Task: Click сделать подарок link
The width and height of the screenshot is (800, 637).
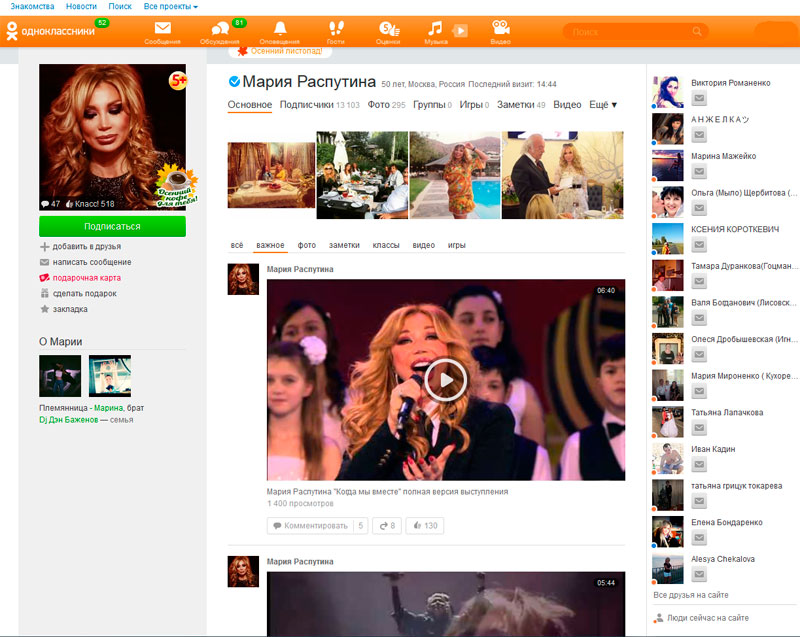Action: pyautogui.click(x=79, y=294)
